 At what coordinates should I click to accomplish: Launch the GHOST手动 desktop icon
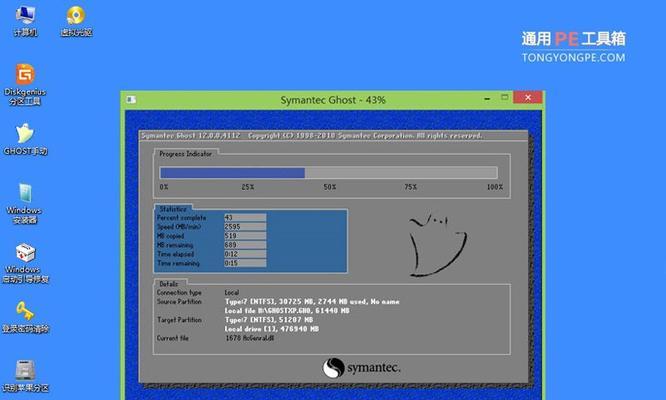25,139
